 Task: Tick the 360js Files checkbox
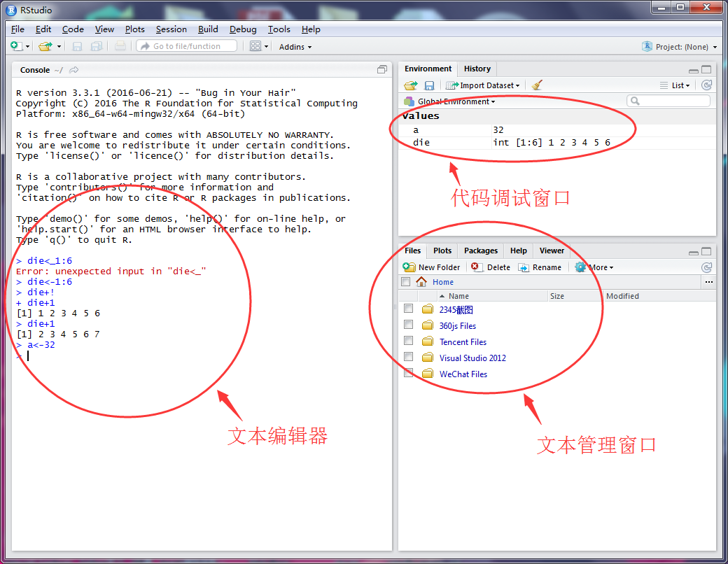coord(408,325)
